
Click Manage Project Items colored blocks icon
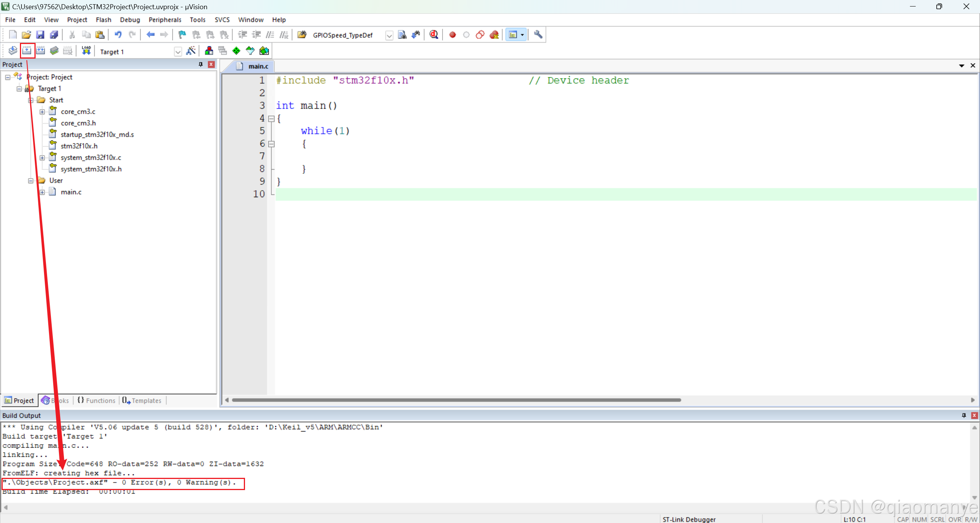pos(209,51)
